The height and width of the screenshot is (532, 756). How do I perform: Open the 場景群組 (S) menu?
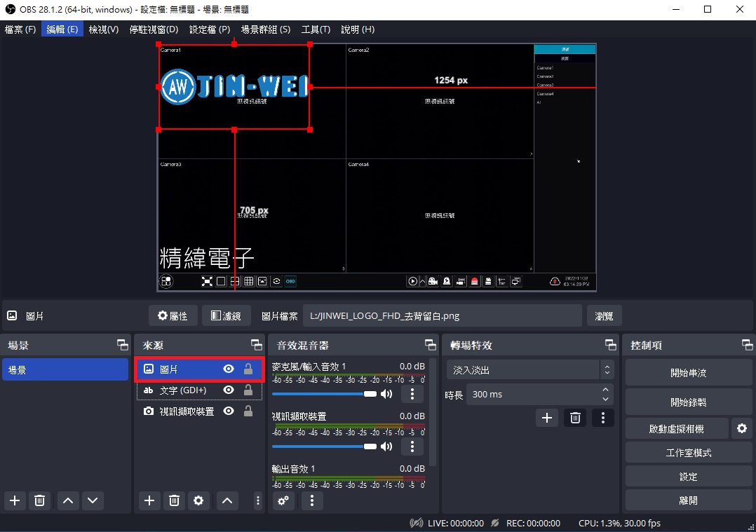266,29
